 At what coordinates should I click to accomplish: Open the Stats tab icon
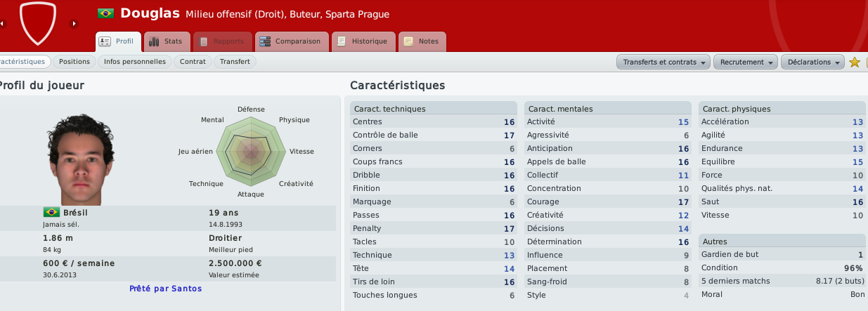point(154,41)
